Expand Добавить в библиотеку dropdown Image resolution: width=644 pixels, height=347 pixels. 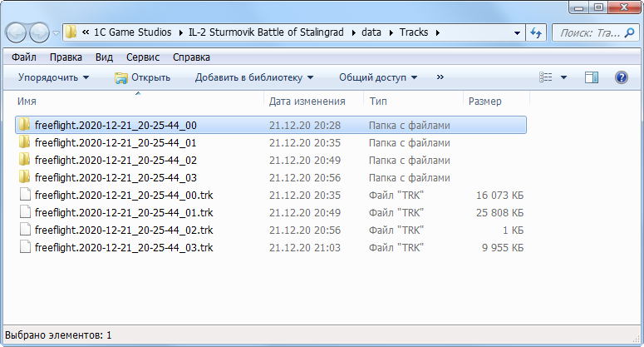point(254,77)
